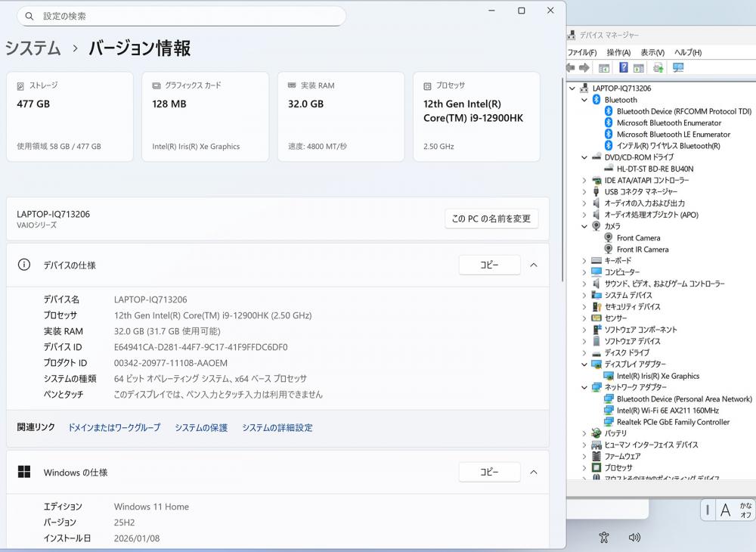756x552 pixels.
Task: Click the update driver toolbar icon
Action: pos(658,68)
